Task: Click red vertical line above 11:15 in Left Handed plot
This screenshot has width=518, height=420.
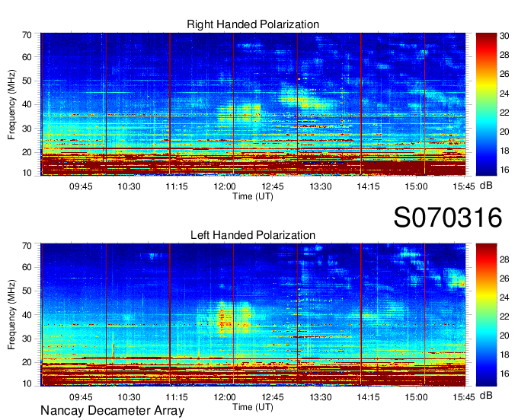Action: (170, 315)
